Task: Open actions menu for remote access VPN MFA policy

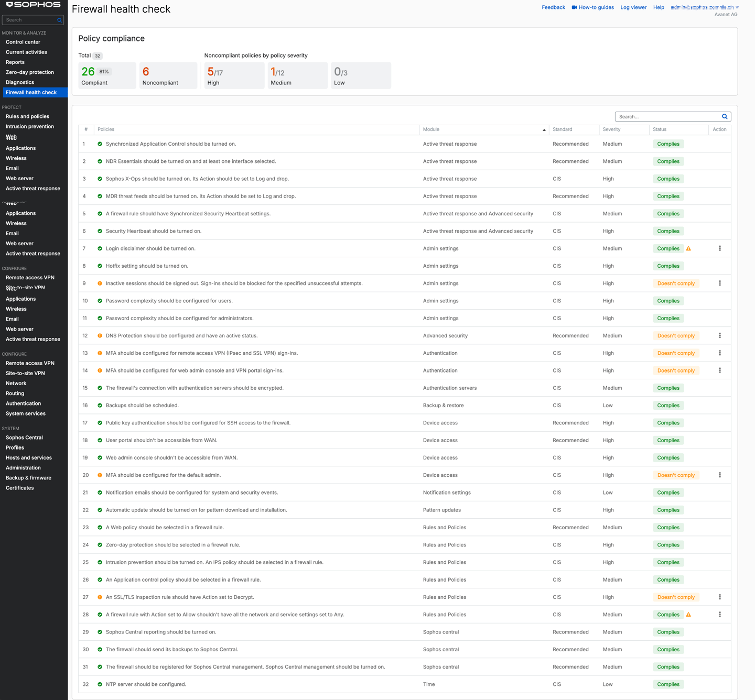Action: [x=720, y=353]
